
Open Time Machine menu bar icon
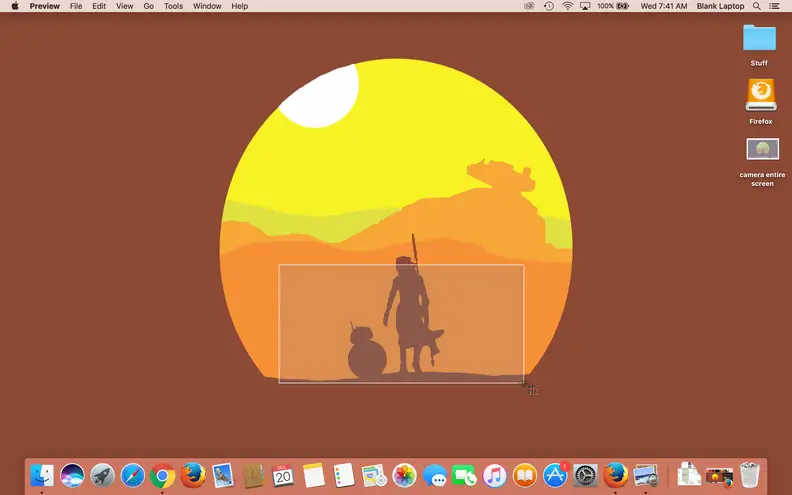tap(549, 6)
